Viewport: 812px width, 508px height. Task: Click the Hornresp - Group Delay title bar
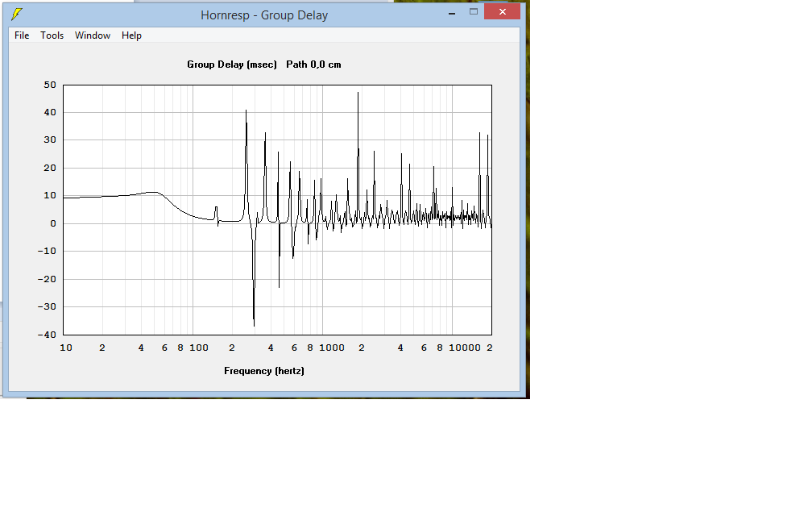[x=264, y=15]
